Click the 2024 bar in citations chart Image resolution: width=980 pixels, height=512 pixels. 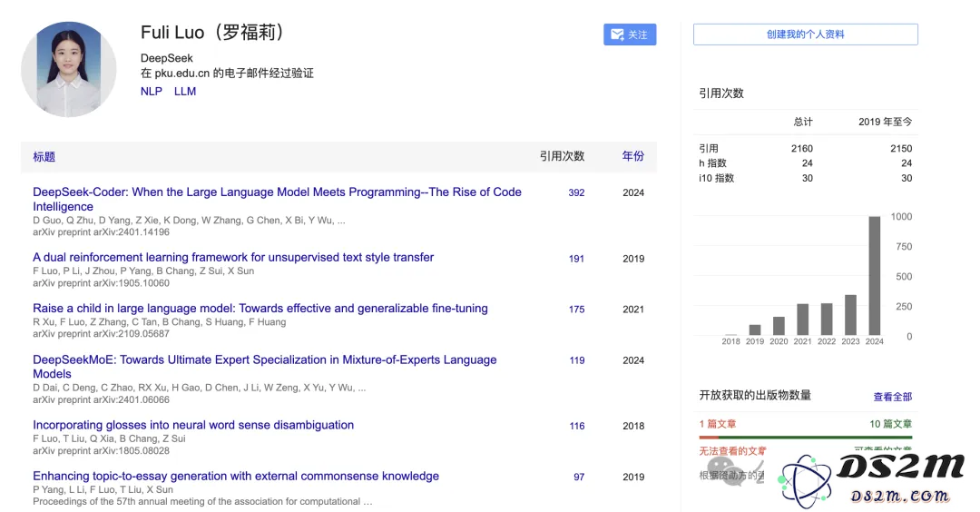875,276
